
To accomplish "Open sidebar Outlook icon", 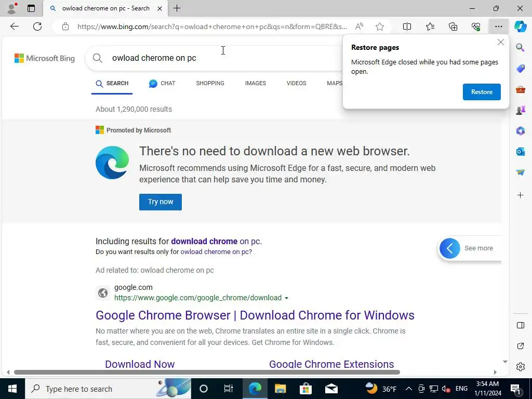I will pyautogui.click(x=520, y=152).
